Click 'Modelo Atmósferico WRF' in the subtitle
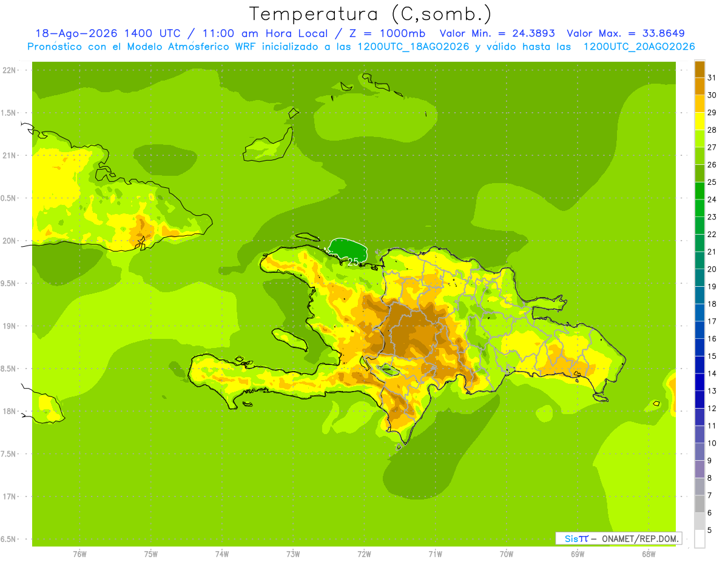 (192, 47)
